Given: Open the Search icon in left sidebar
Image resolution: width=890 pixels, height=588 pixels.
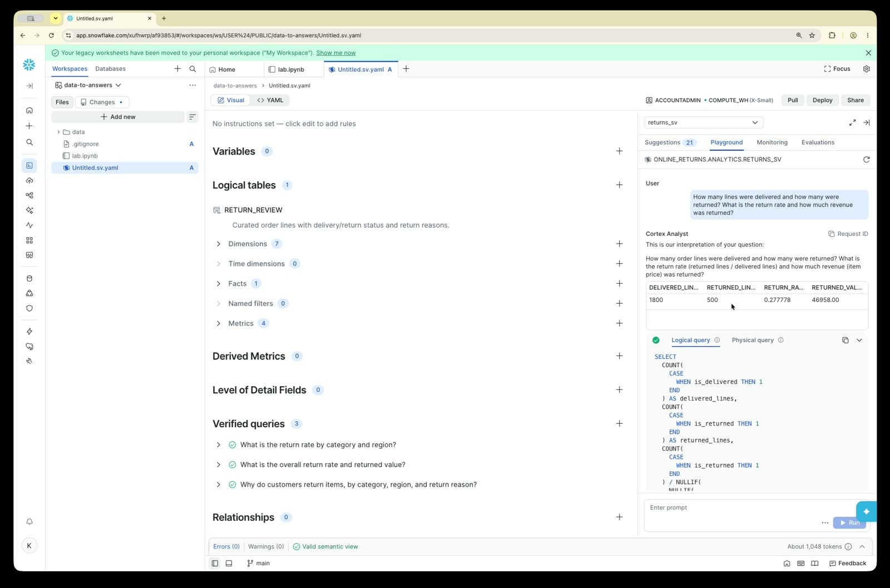Looking at the screenshot, I should click(x=29, y=142).
